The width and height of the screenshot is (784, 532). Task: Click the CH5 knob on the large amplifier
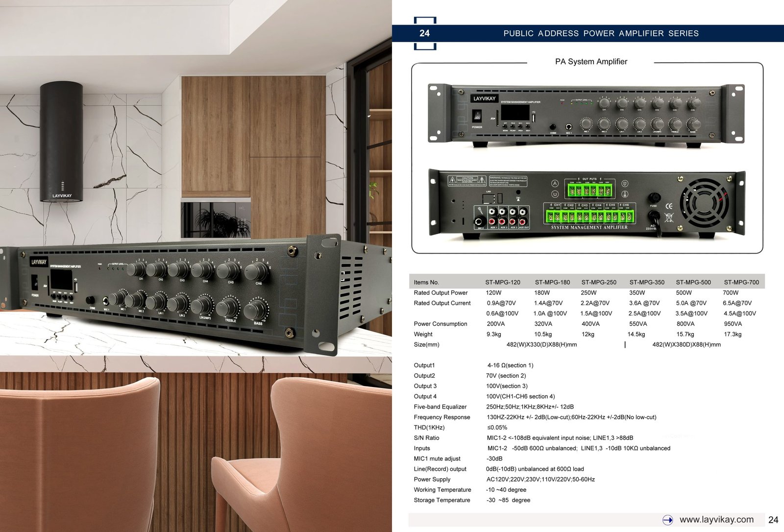click(227, 271)
